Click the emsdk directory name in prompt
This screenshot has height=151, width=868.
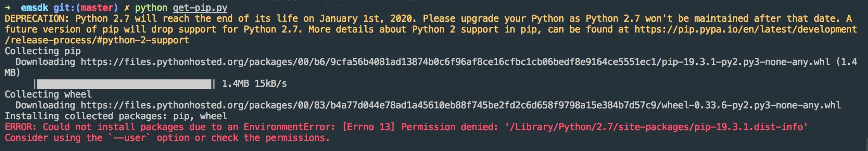35,8
